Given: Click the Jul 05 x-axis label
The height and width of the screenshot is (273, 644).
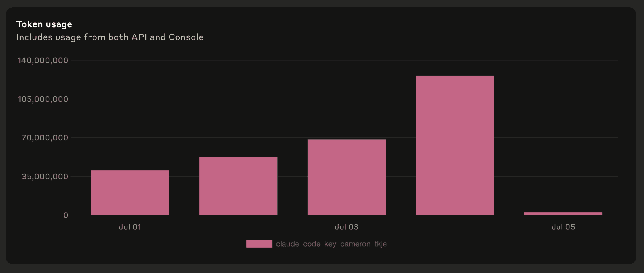Looking at the screenshot, I should pos(563,227).
